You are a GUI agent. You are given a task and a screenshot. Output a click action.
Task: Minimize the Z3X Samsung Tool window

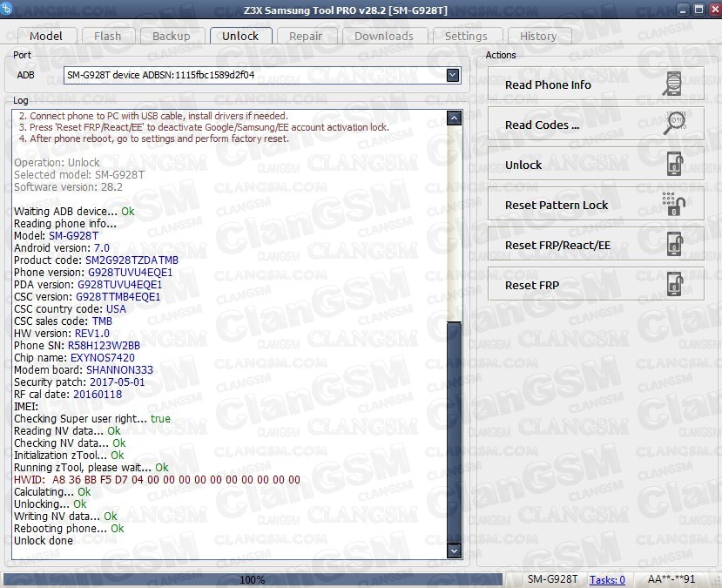click(x=684, y=10)
